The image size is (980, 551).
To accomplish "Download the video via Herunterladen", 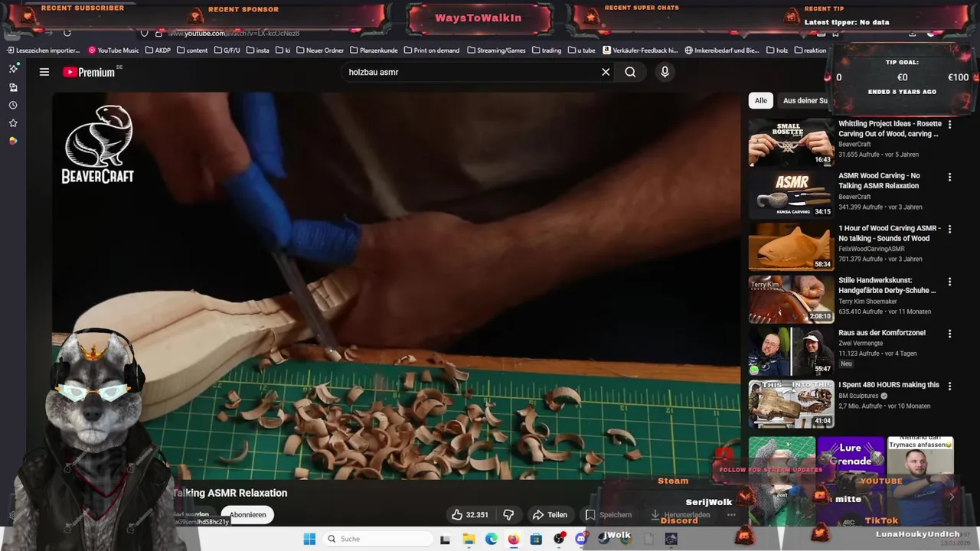I will [x=680, y=515].
